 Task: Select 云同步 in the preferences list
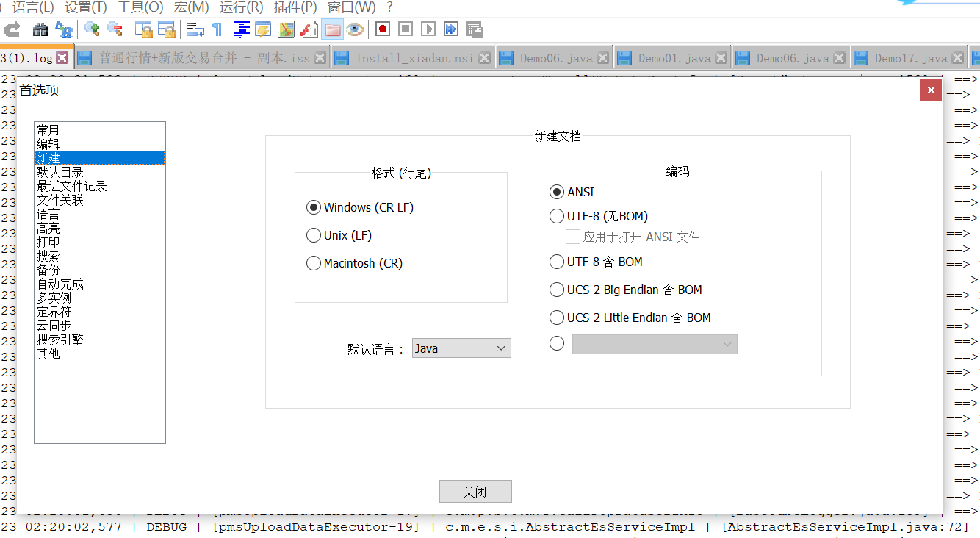coord(100,326)
